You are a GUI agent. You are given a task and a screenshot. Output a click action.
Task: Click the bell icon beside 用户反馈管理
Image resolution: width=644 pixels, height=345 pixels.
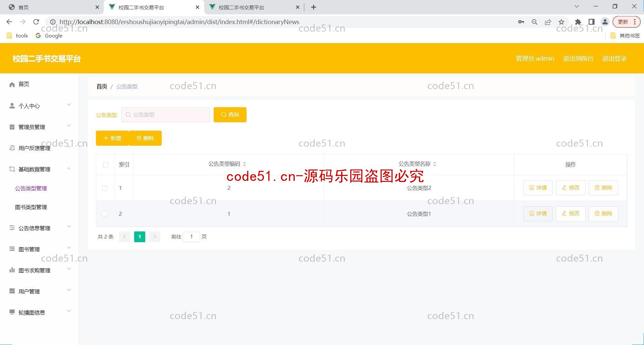12,148
